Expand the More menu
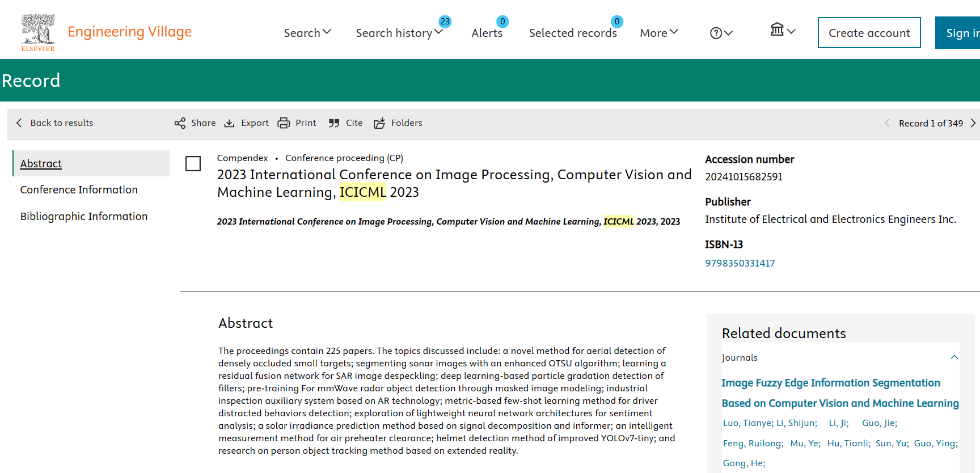 coord(659,33)
